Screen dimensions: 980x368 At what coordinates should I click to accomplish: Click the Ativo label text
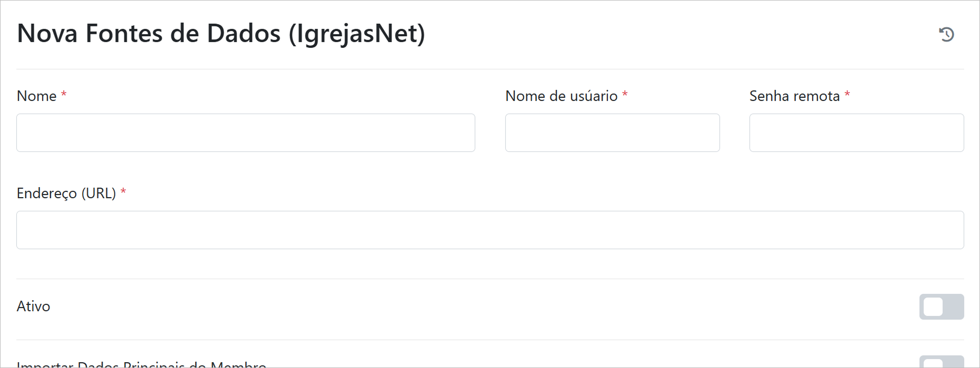point(33,306)
